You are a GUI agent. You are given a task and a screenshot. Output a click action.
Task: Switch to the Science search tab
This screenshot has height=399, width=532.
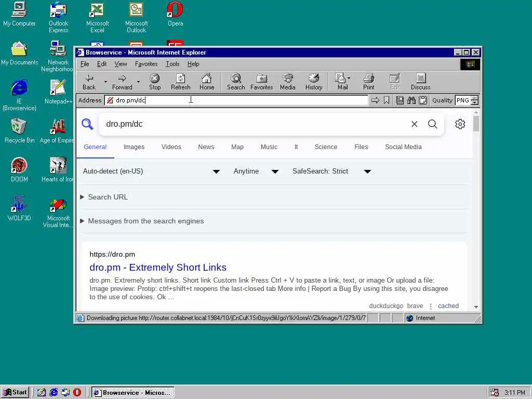(326, 147)
